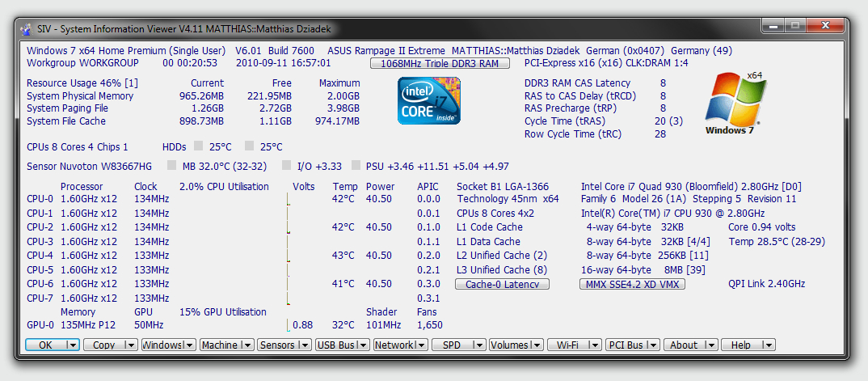Click the 'CPU-5' row label

pyautogui.click(x=40, y=269)
